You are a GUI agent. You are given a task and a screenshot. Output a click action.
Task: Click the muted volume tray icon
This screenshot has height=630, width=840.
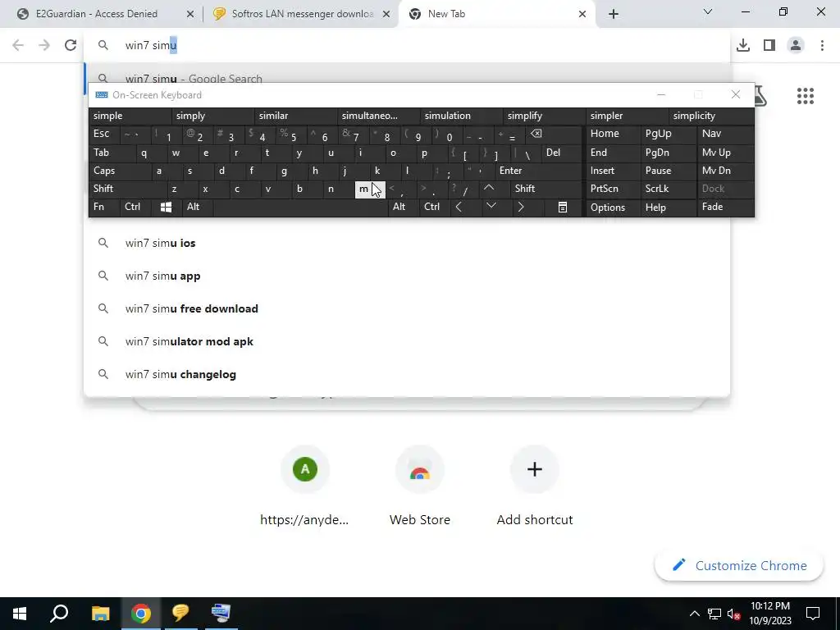pos(734,614)
